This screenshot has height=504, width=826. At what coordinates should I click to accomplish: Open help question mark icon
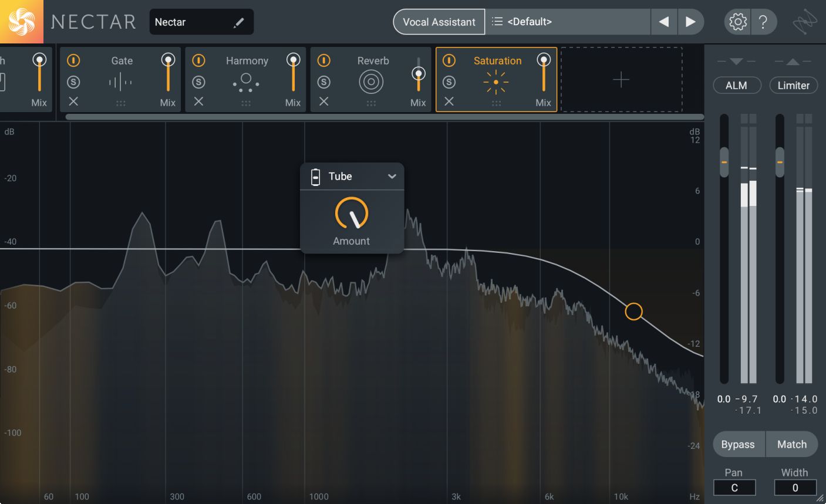point(763,22)
